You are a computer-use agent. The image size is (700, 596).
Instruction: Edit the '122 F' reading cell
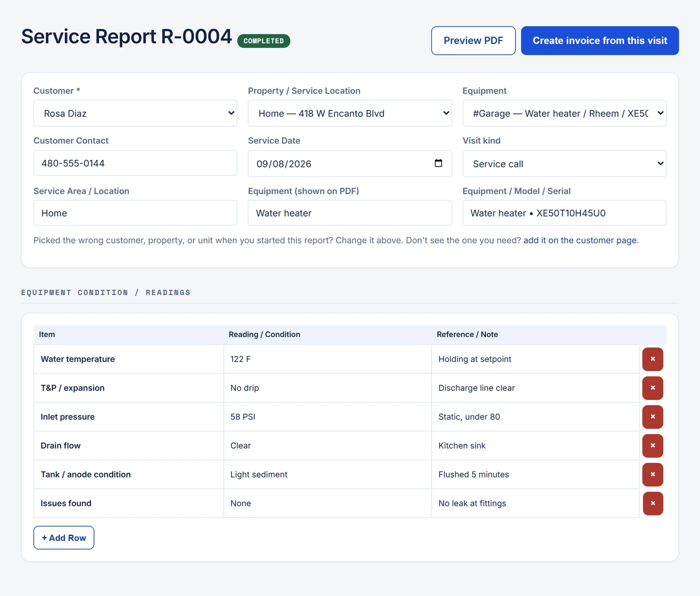[x=327, y=359]
